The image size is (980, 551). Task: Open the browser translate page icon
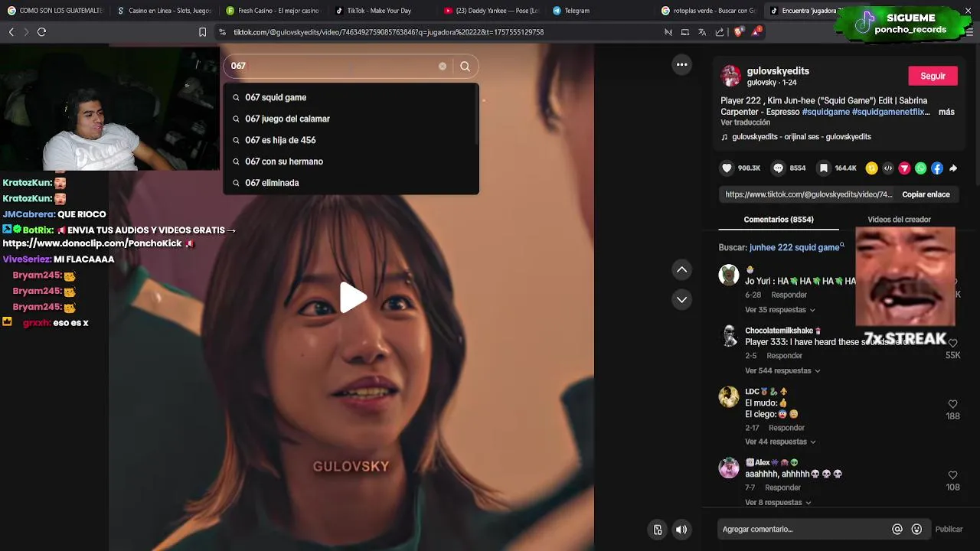[702, 32]
